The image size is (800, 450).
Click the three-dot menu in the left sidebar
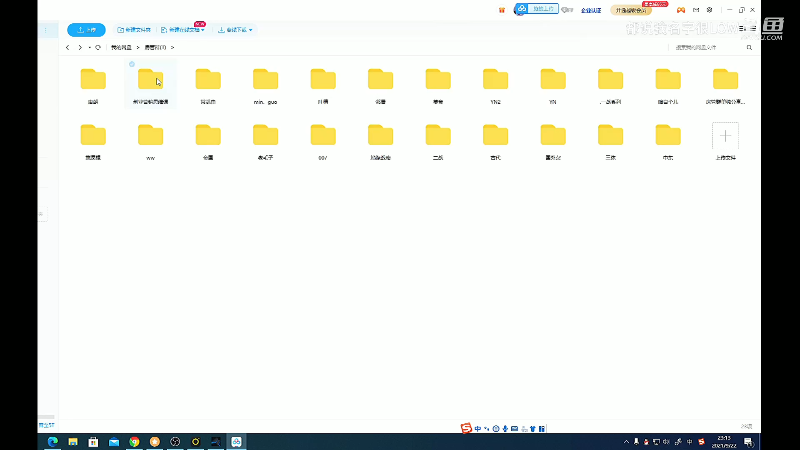pyautogui.click(x=45, y=30)
